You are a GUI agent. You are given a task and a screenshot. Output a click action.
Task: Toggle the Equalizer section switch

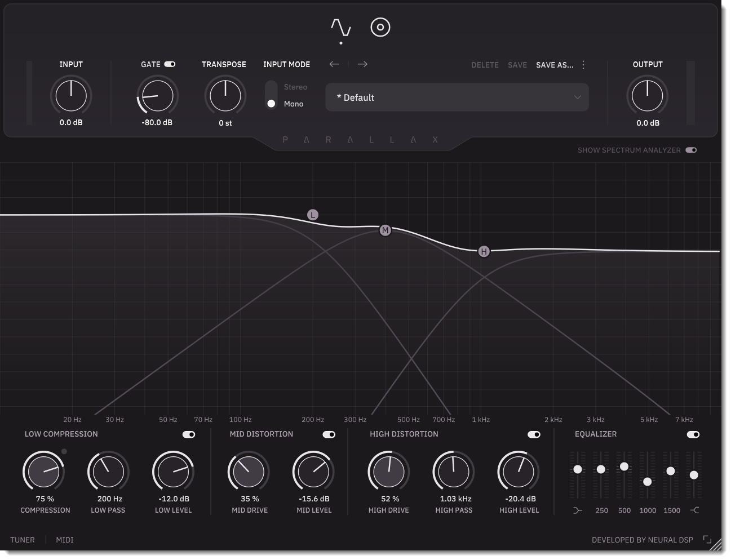693,434
